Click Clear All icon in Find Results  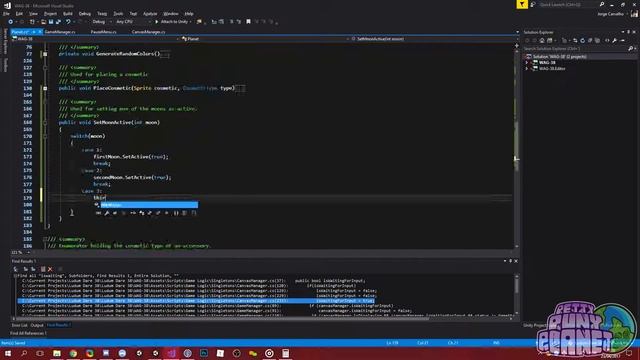43,269
